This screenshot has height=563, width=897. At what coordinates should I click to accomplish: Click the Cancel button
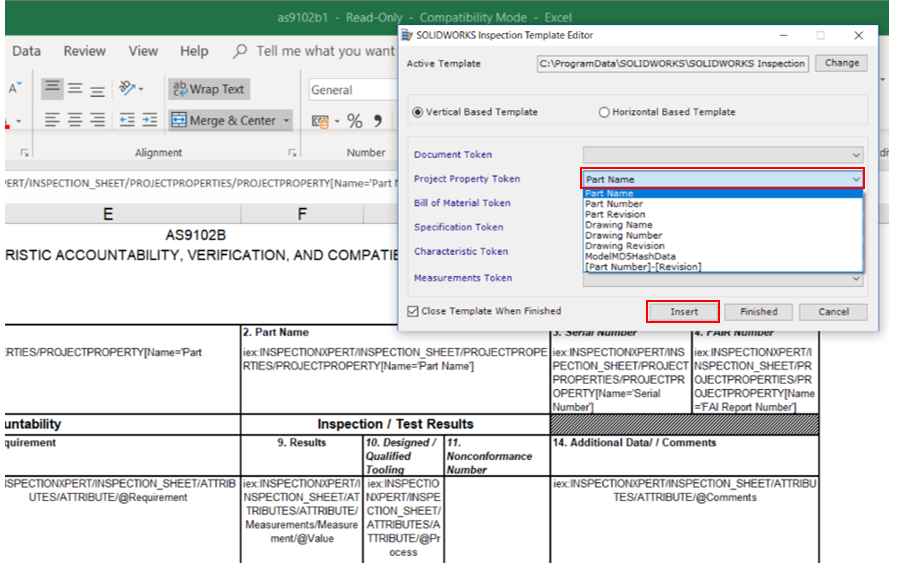(x=834, y=312)
